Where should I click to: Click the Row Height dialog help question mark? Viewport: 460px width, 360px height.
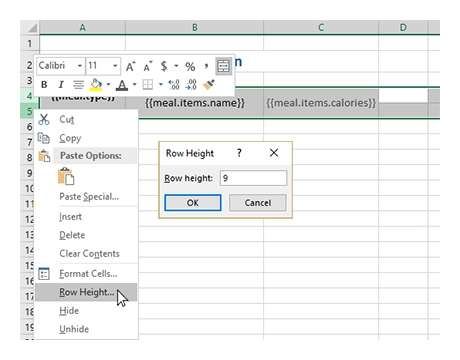239,153
